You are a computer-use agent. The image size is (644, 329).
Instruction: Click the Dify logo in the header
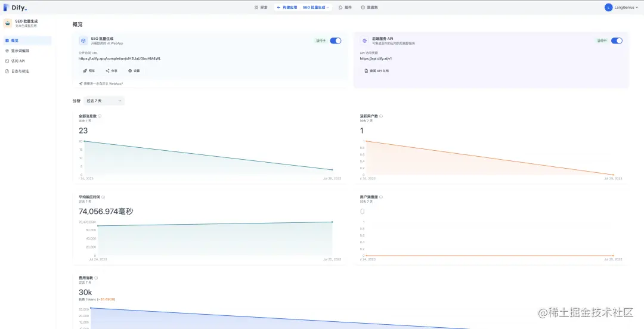point(15,7)
